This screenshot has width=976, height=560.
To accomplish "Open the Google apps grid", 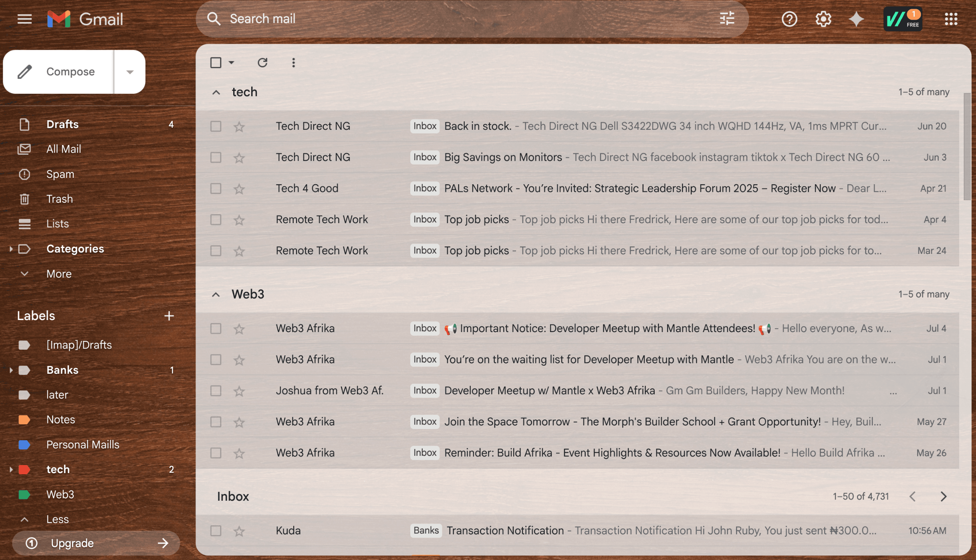I will pyautogui.click(x=951, y=19).
